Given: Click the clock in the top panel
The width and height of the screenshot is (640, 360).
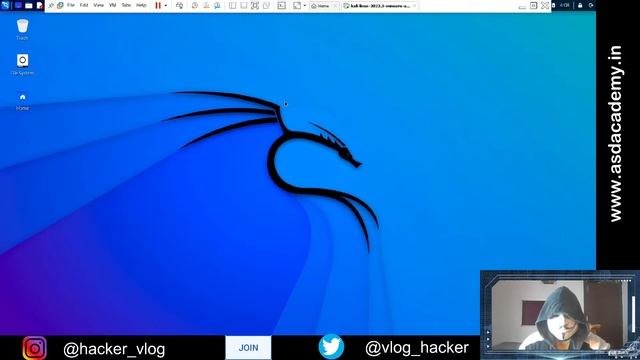Looking at the screenshot, I should 564,5.
